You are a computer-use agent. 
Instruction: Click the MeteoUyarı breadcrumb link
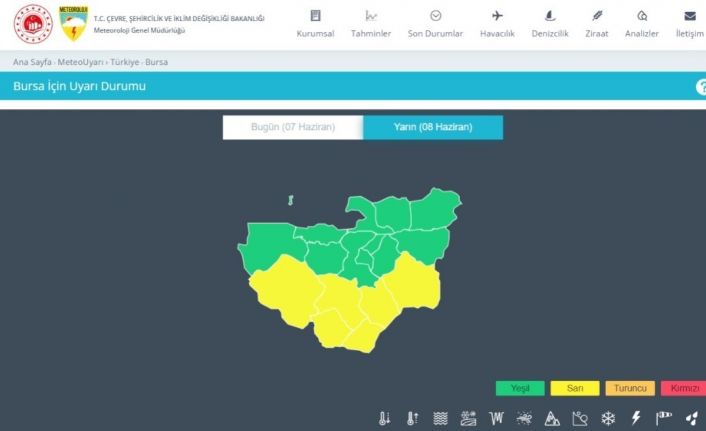click(83, 62)
